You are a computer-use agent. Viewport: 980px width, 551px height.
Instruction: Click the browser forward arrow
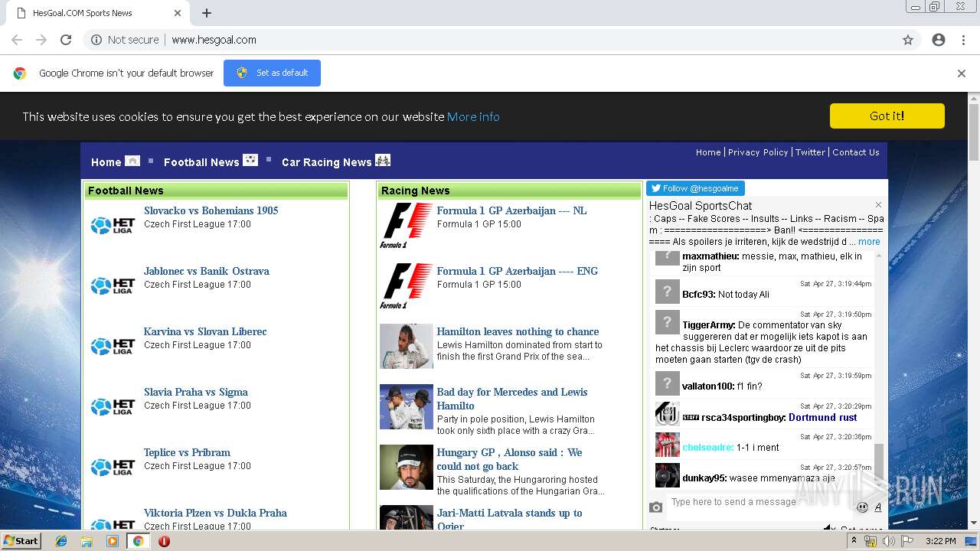[x=41, y=40]
